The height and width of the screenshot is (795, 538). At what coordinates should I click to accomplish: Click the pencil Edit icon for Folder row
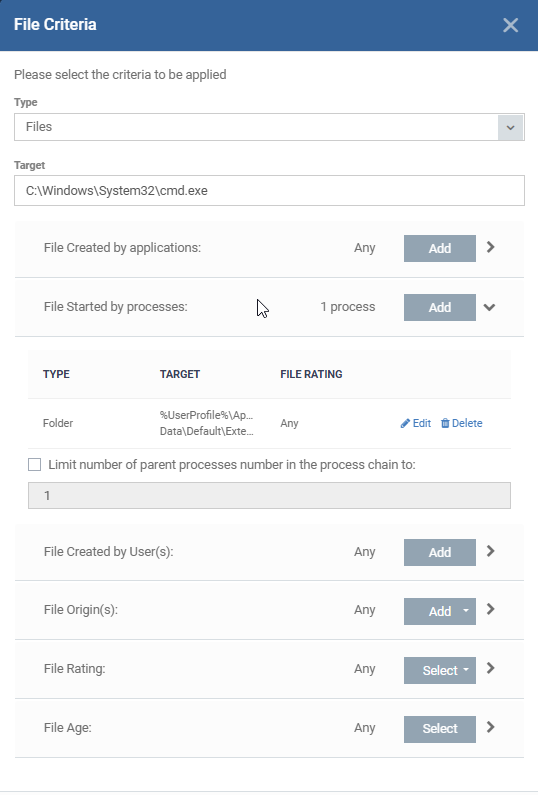(405, 423)
